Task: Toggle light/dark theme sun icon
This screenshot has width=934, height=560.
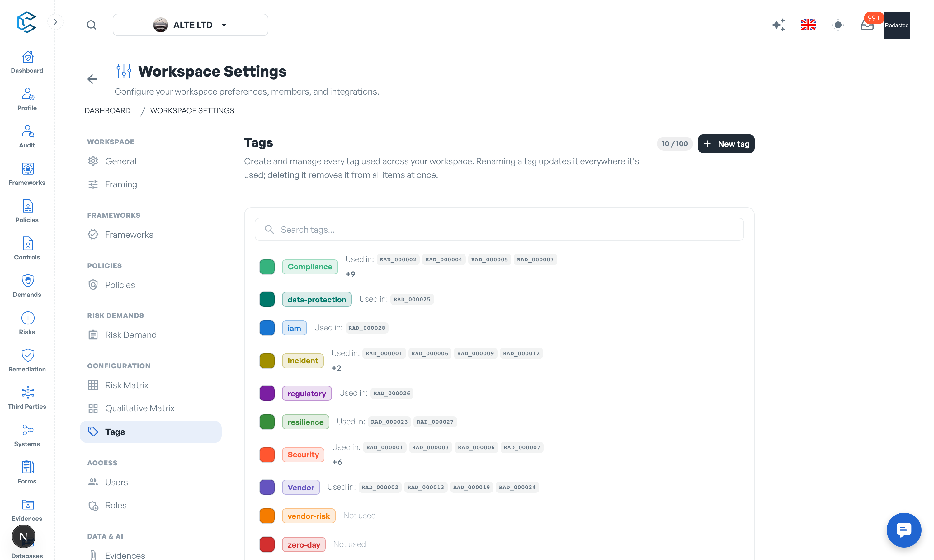Action: 838,25
